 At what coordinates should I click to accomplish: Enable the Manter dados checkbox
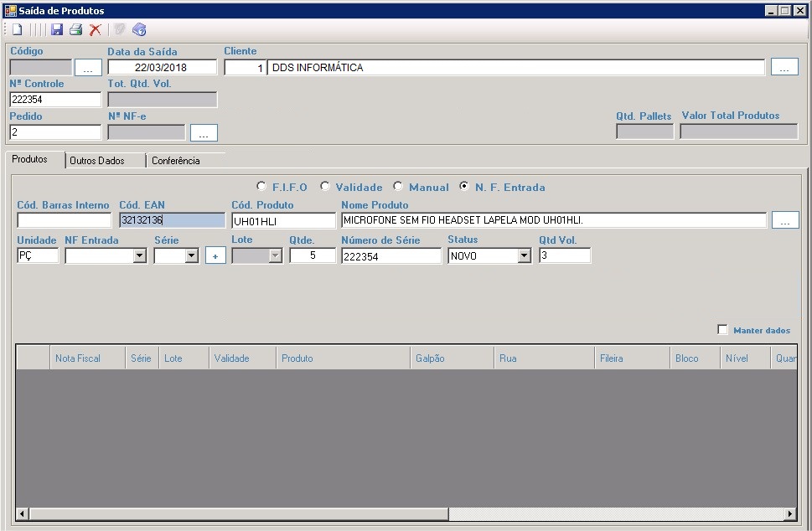click(722, 330)
